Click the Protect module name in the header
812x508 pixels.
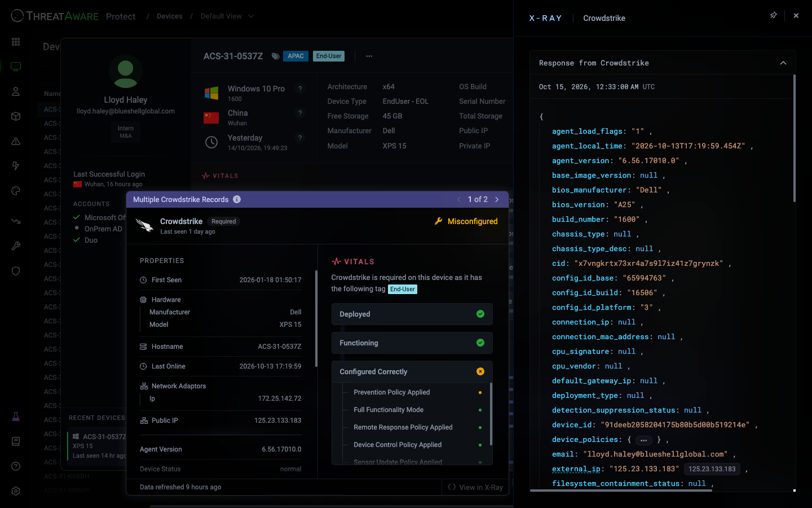(121, 16)
